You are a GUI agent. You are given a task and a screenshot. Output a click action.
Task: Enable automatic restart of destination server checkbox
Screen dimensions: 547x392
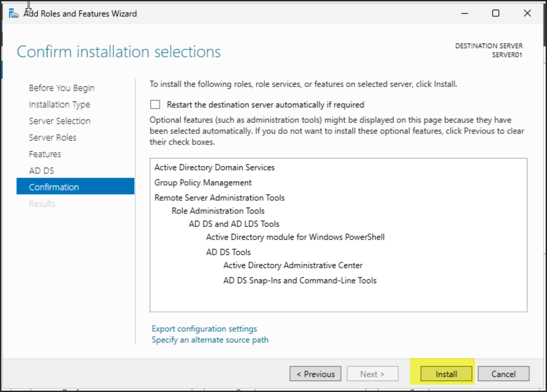(x=155, y=105)
